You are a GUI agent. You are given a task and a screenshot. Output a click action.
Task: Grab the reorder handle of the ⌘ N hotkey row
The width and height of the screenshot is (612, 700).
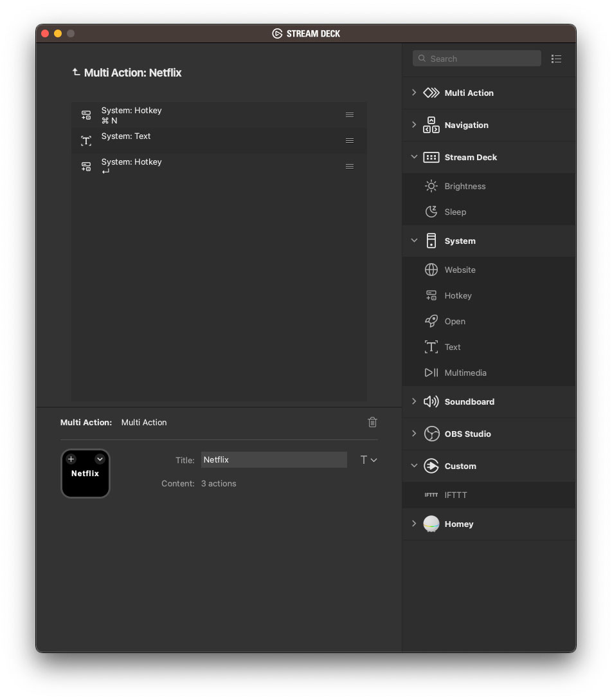(350, 115)
